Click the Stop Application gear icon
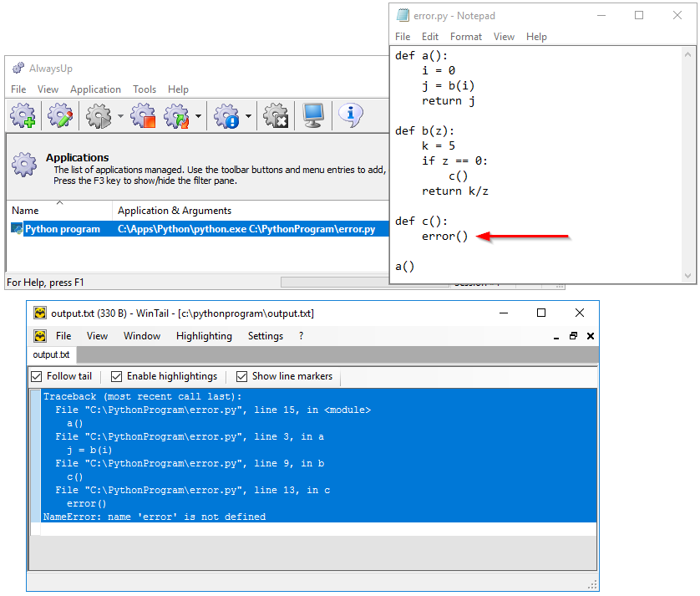The width and height of the screenshot is (700, 596). click(143, 115)
